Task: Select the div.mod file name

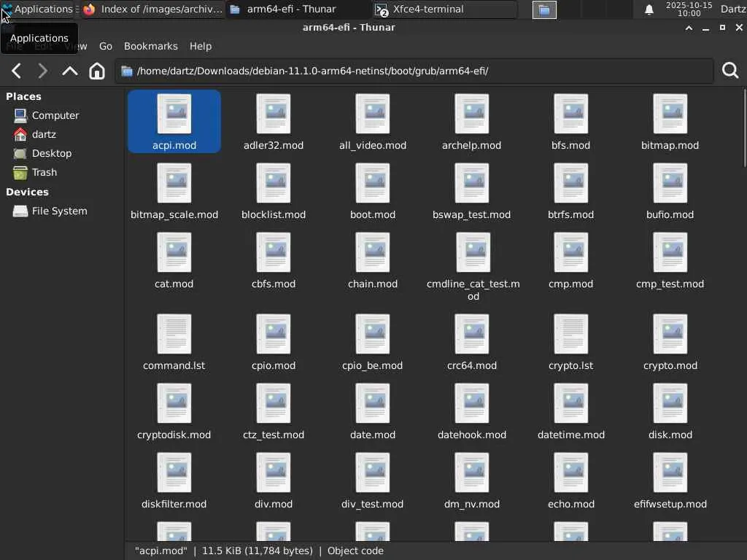Action: 274,504
